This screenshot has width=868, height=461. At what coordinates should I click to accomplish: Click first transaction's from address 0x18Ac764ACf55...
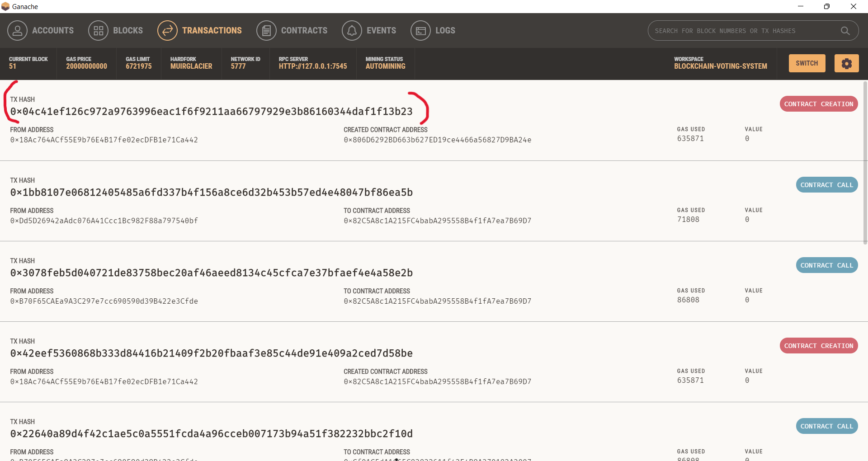(x=104, y=140)
